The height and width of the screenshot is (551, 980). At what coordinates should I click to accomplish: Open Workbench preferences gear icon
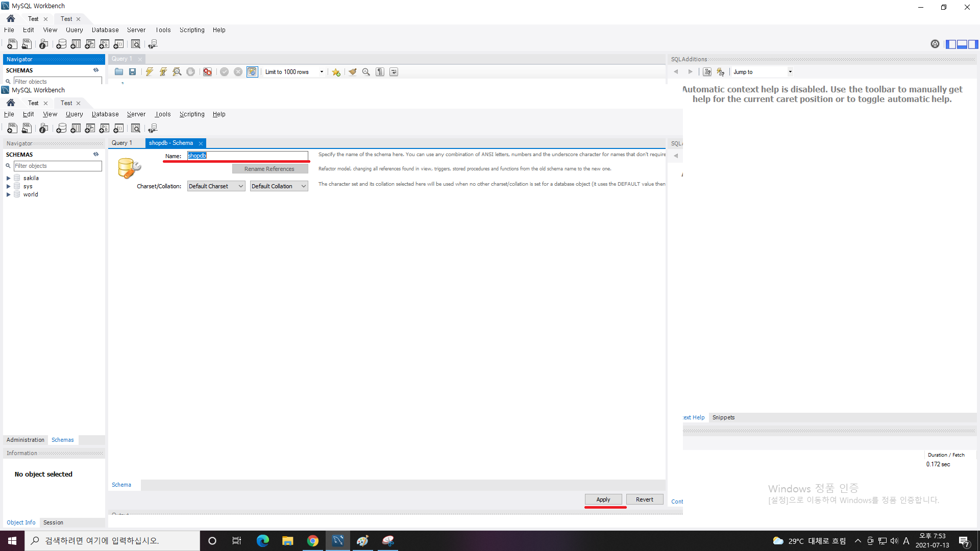pyautogui.click(x=935, y=44)
